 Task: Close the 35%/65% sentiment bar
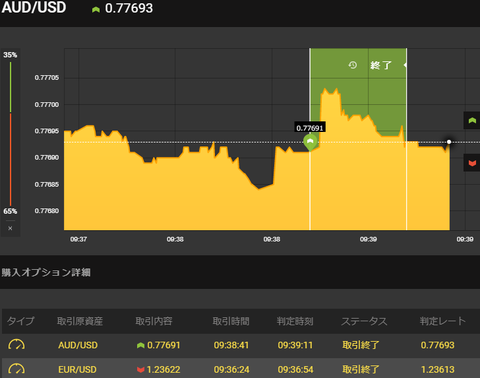point(10,228)
